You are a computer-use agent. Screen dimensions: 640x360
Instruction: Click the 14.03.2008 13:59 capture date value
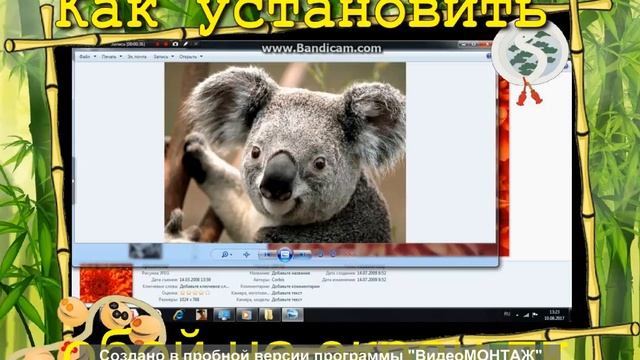pyautogui.click(x=195, y=280)
